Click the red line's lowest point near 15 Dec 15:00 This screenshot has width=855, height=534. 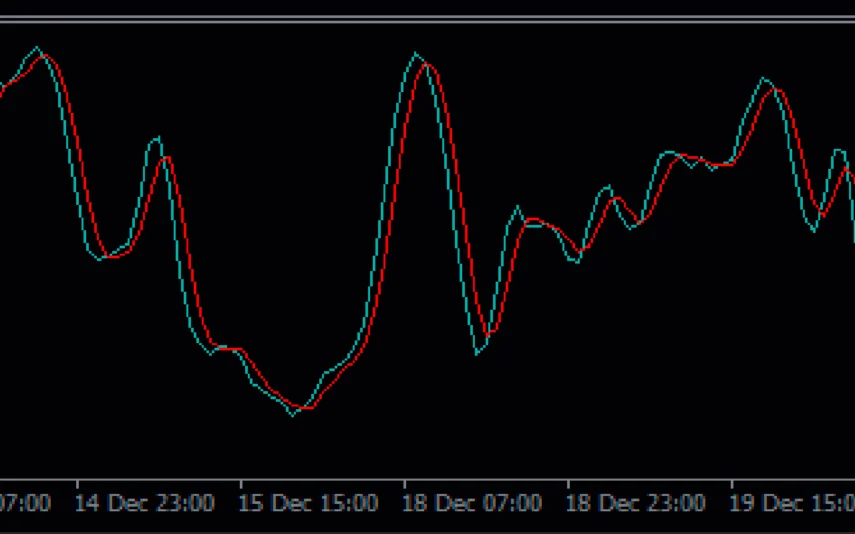pos(308,408)
